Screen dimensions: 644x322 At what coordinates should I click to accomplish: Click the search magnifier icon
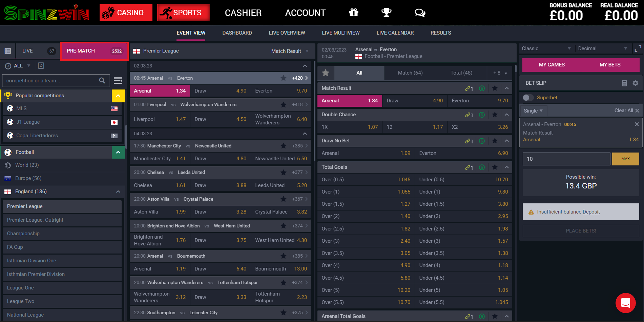[x=102, y=80]
